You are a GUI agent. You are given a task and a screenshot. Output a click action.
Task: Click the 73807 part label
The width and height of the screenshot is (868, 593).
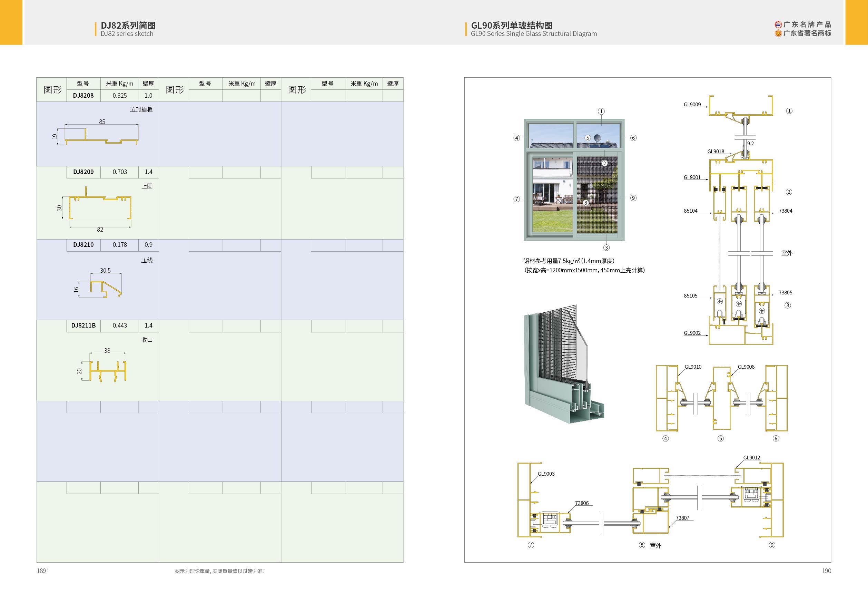coord(682,518)
